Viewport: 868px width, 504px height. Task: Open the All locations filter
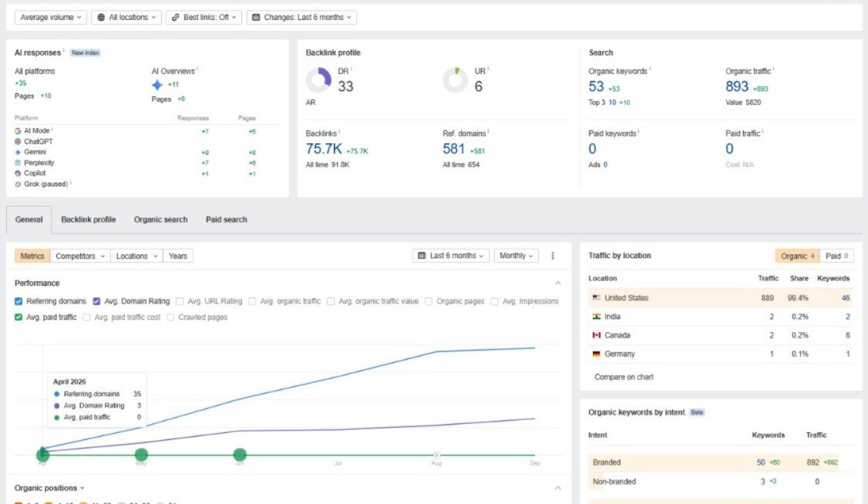[126, 17]
